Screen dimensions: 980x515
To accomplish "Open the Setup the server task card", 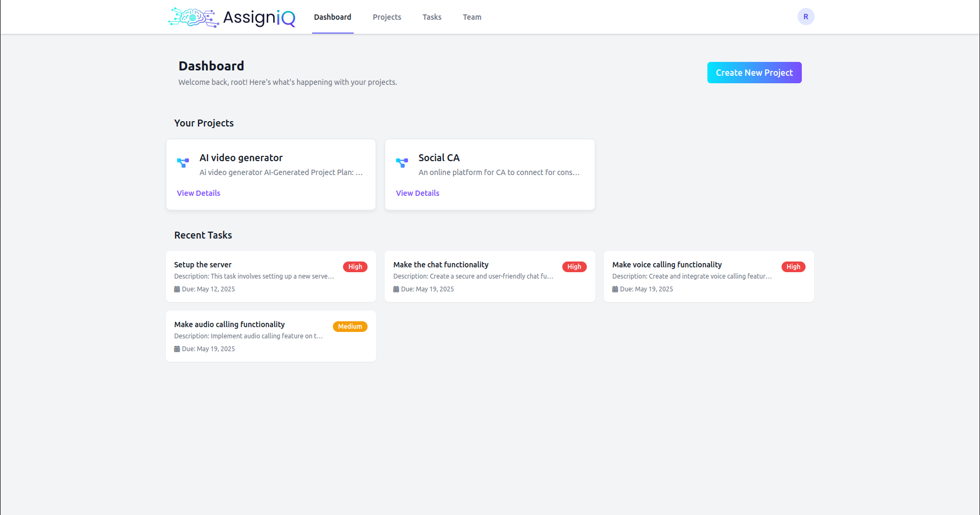I will click(x=271, y=276).
